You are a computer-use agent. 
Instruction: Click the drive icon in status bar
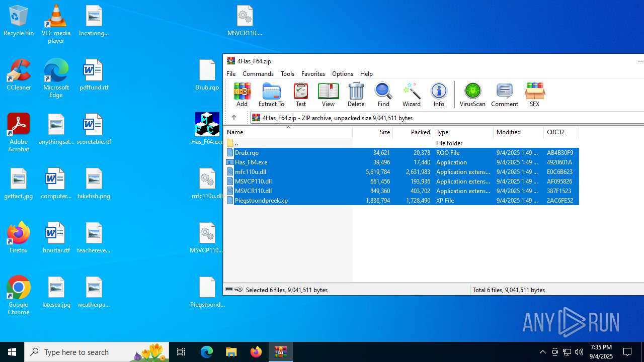click(x=229, y=289)
